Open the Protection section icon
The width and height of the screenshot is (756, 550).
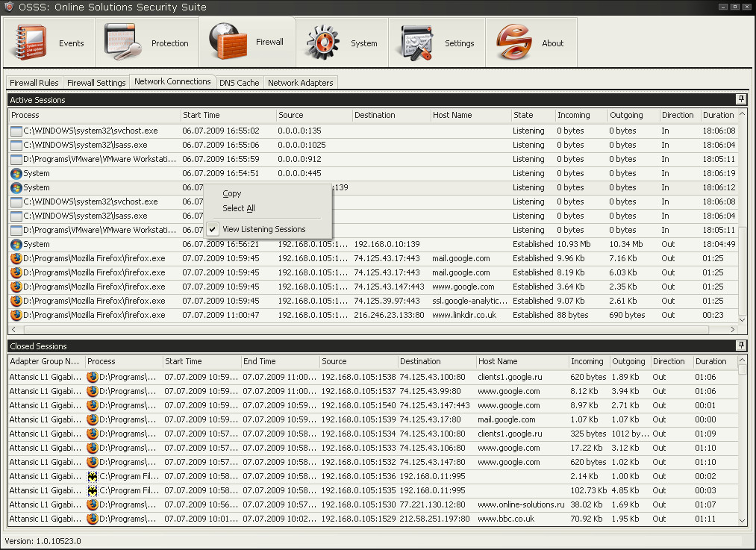click(x=123, y=43)
